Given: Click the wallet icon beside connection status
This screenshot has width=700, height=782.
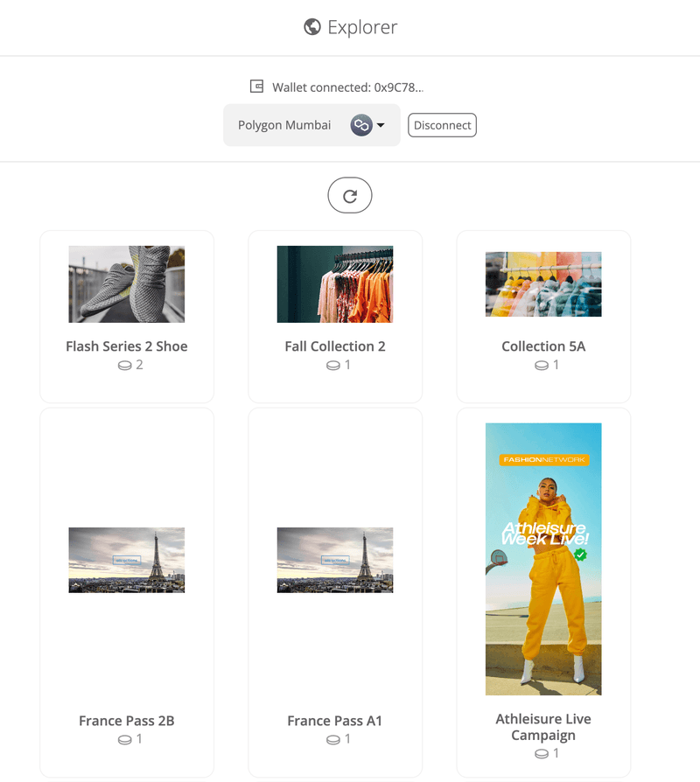Looking at the screenshot, I should [257, 87].
